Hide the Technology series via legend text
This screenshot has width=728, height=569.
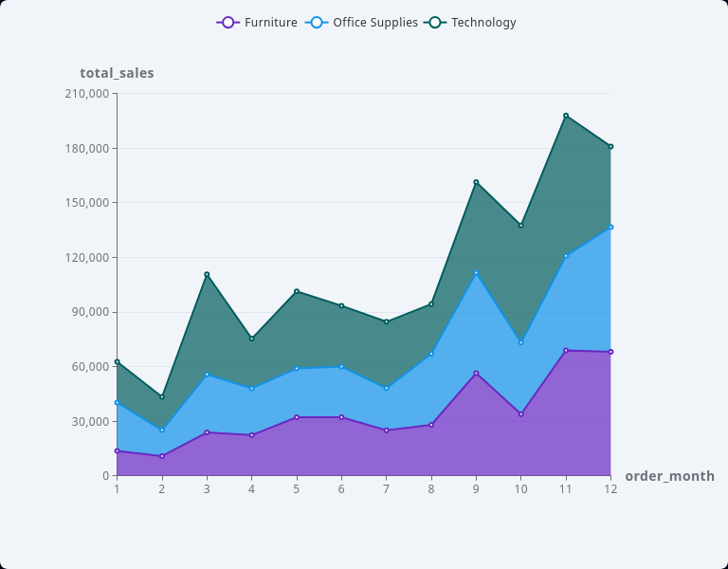[x=483, y=23]
